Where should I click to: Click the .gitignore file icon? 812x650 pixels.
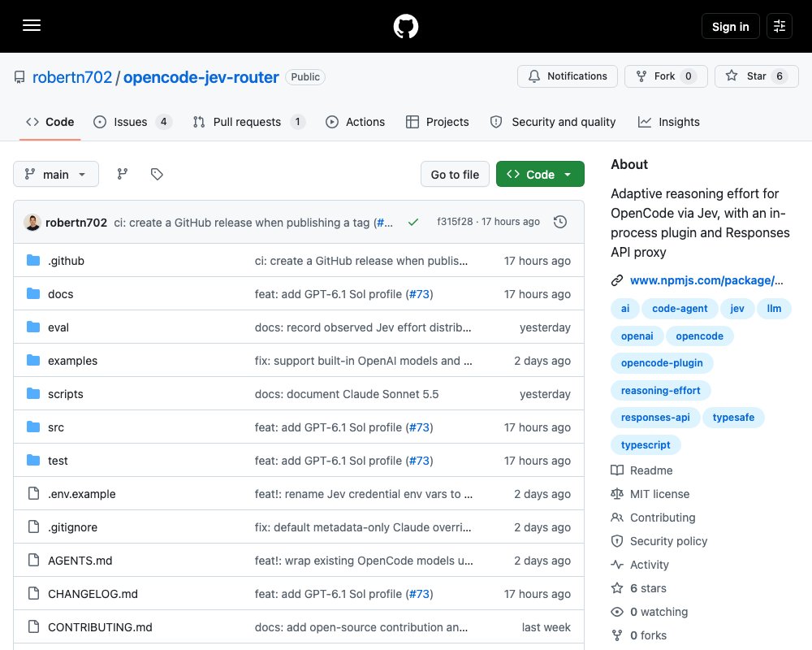pyautogui.click(x=33, y=527)
